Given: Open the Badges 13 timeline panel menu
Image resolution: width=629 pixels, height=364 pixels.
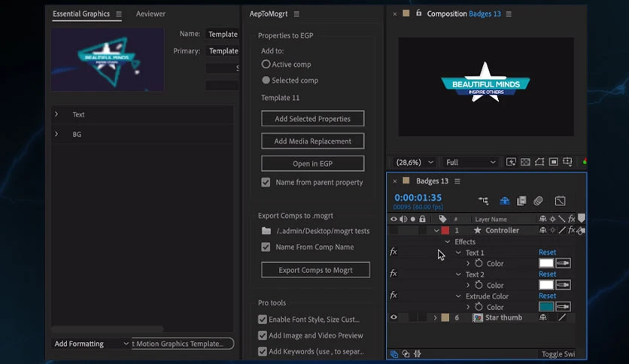Looking at the screenshot, I should (x=457, y=181).
